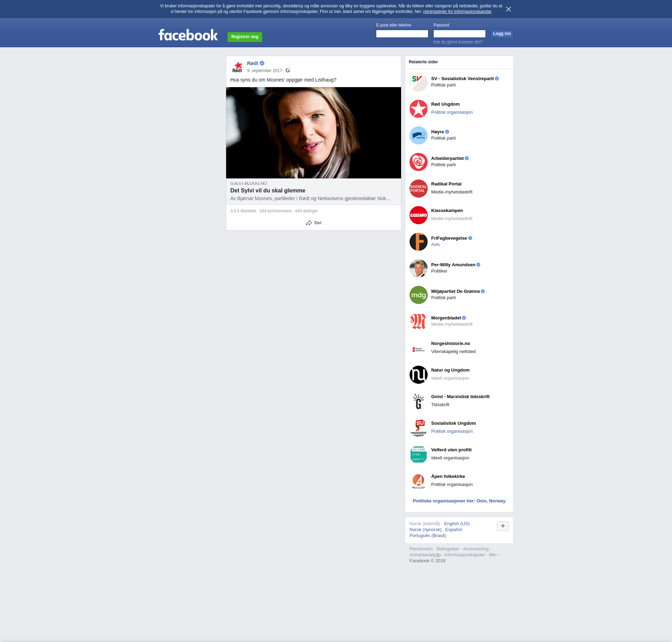Click the post share arrow icon
This screenshot has height=642, width=672.
tap(309, 223)
